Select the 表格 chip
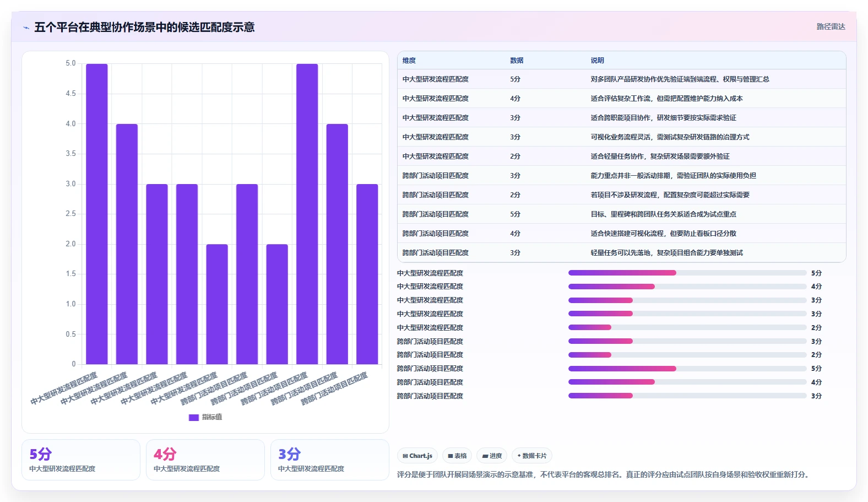 [x=457, y=456]
